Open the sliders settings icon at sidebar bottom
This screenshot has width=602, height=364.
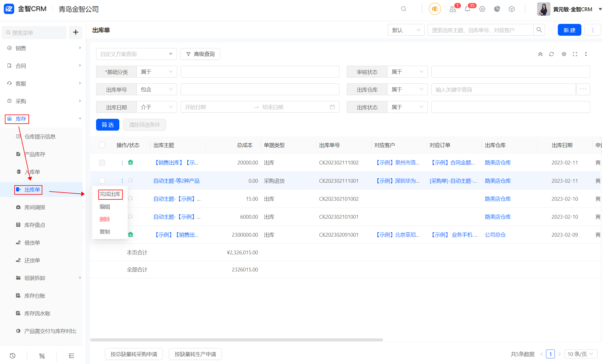pyautogui.click(x=42, y=356)
